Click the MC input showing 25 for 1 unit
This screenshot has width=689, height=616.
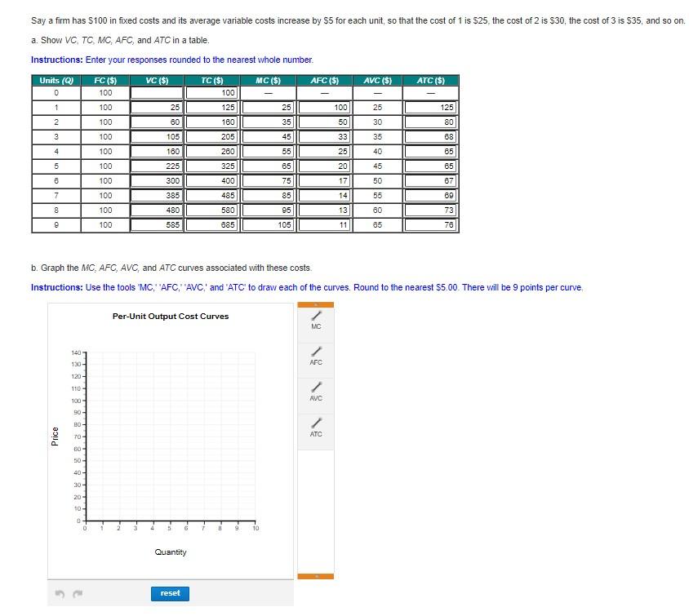tap(269, 107)
